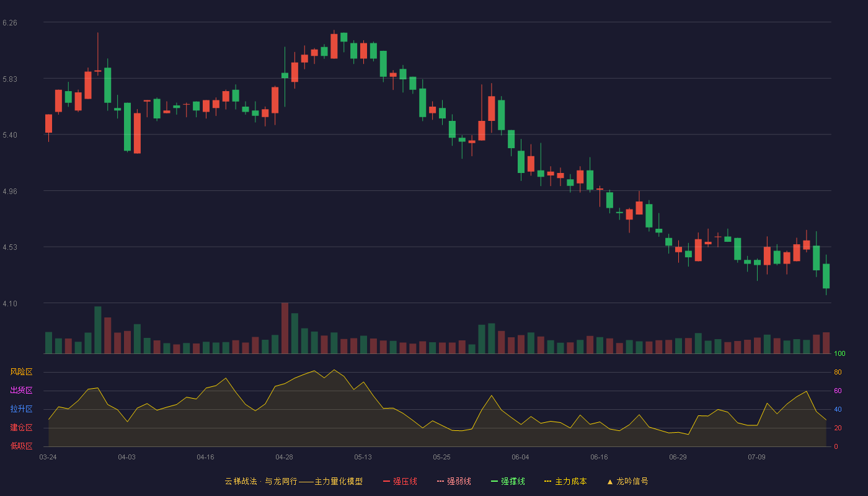
Task: Click the 6.26 price axis label
Action: pos(10,23)
